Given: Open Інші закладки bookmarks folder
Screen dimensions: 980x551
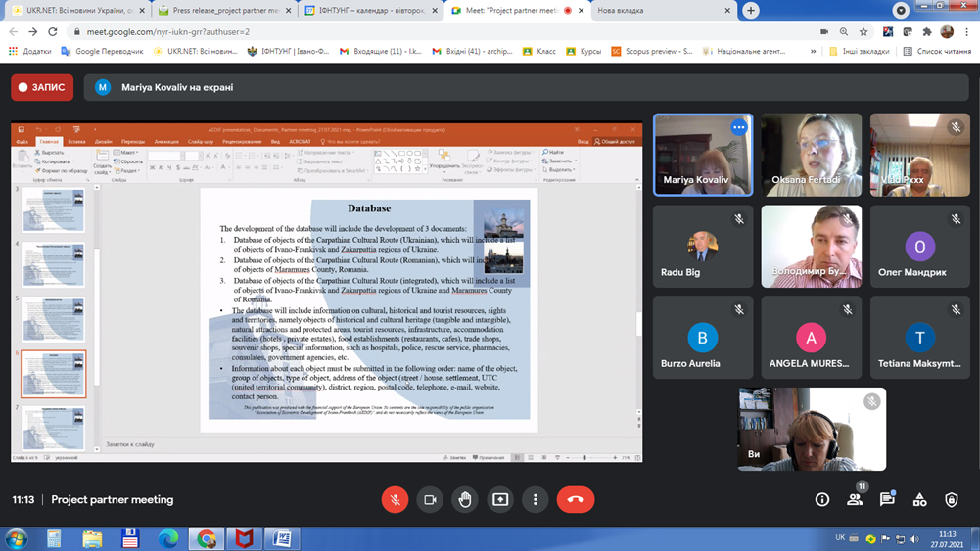Looking at the screenshot, I should tap(860, 51).
